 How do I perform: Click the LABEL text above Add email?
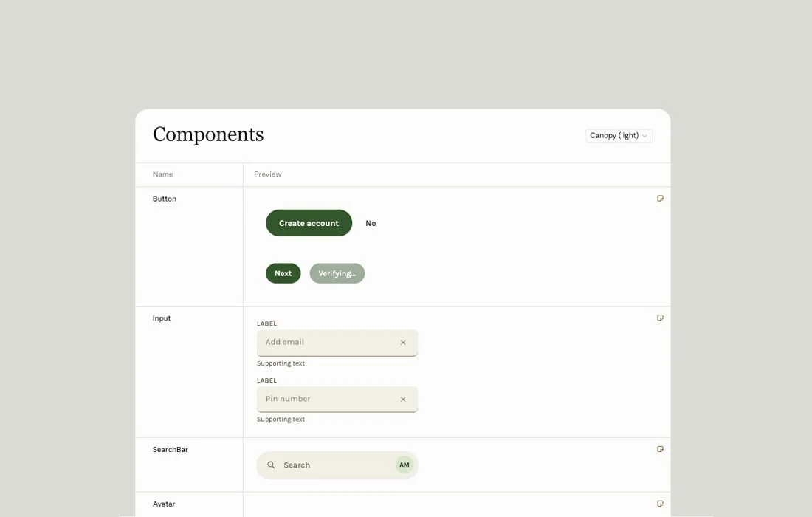(266, 323)
